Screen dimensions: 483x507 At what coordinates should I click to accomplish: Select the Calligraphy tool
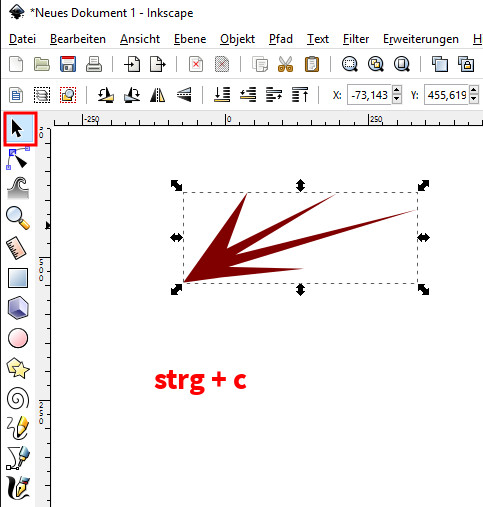click(18, 488)
